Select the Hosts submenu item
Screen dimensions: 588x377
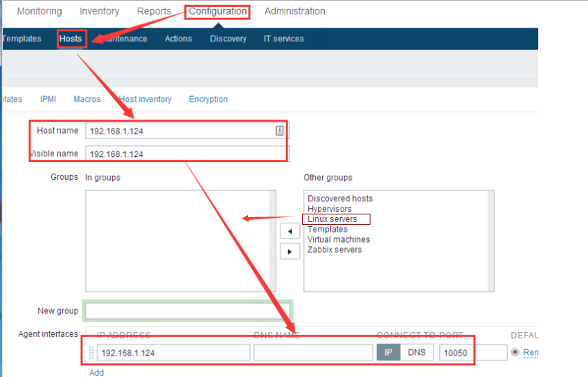click(x=71, y=39)
